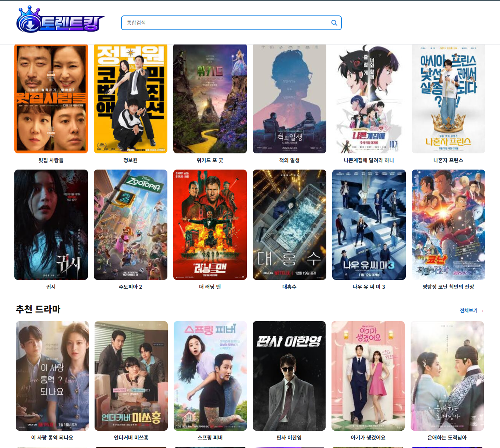
Task: Select the yellow 정보원 poster
Action: point(131,99)
